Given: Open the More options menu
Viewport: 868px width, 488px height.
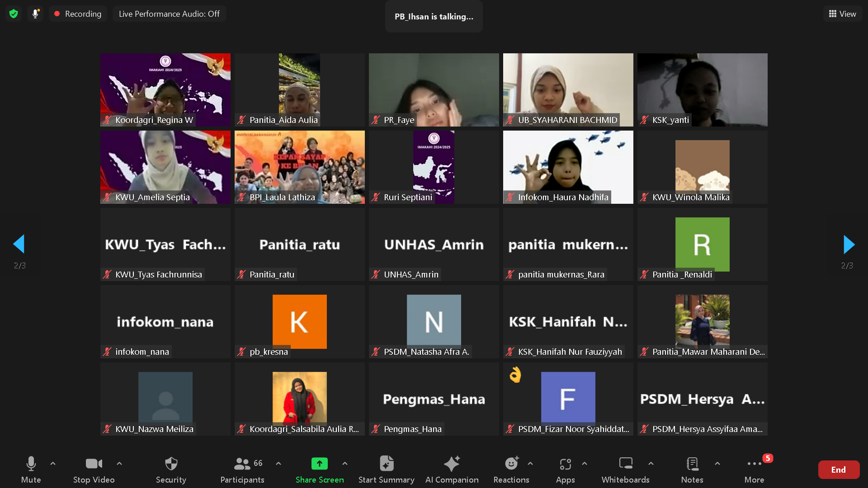Looking at the screenshot, I should pyautogui.click(x=754, y=464).
